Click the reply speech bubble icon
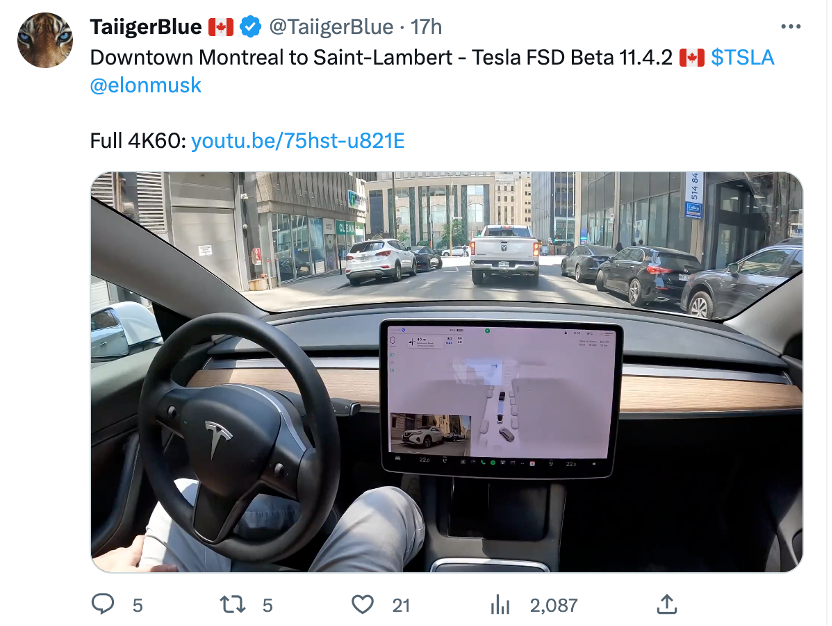Screen dimensions: 832x626 [x=104, y=604]
